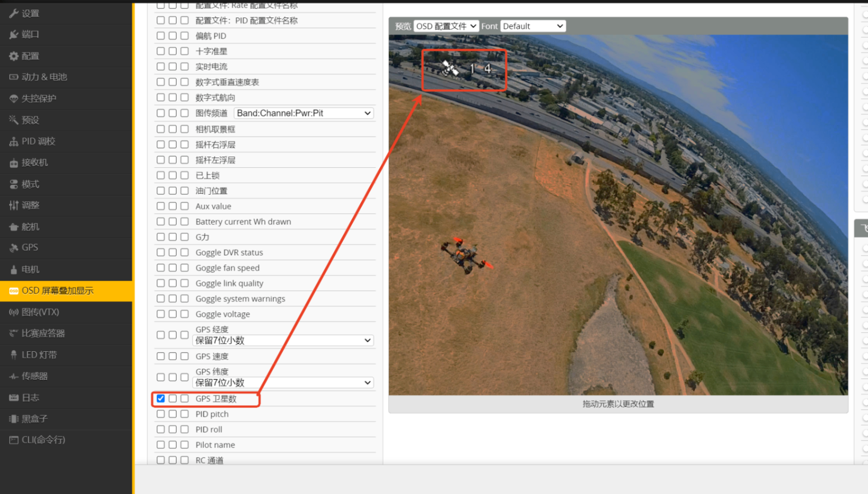
Task: Click the gear icon beside 配置
Action: [14, 56]
